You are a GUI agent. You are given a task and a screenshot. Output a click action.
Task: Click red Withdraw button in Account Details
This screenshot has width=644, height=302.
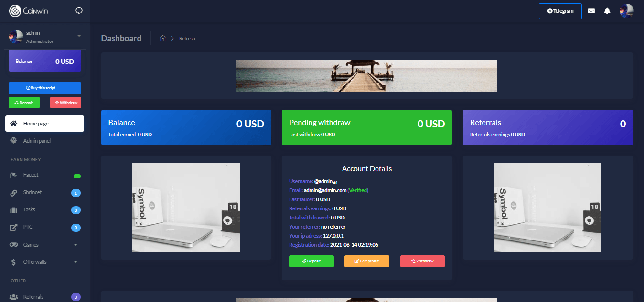tap(422, 261)
